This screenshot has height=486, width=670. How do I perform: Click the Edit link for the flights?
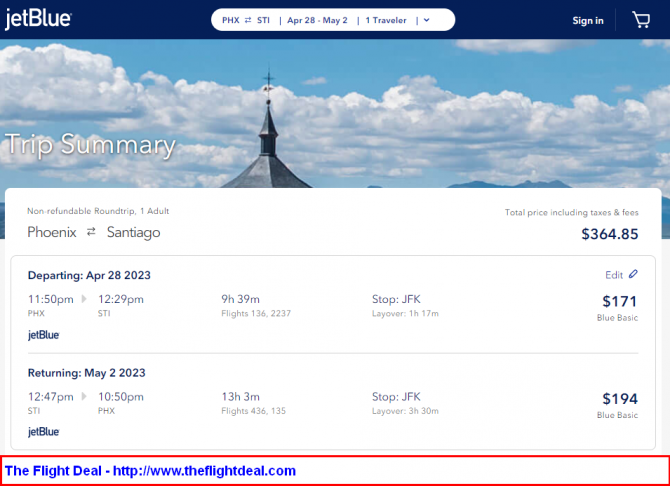point(614,275)
